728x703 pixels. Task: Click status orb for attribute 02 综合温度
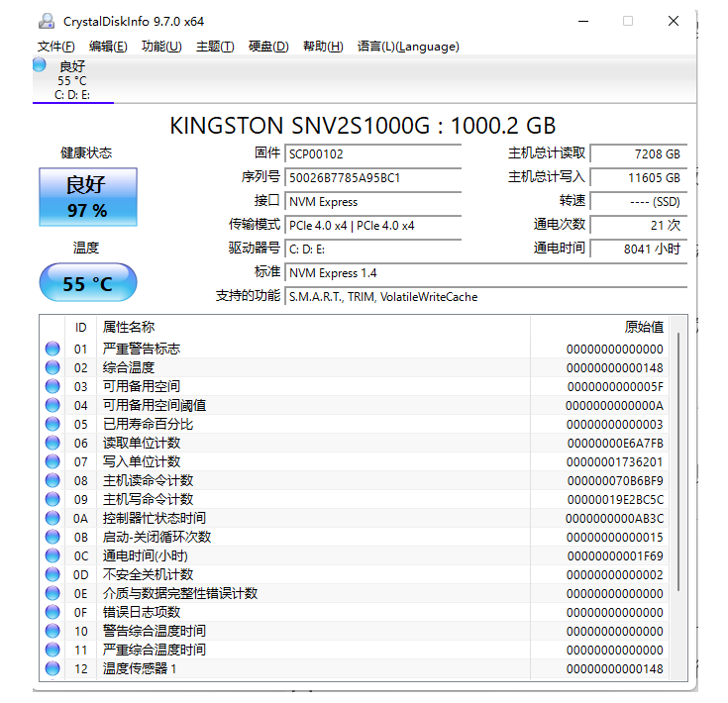52,367
